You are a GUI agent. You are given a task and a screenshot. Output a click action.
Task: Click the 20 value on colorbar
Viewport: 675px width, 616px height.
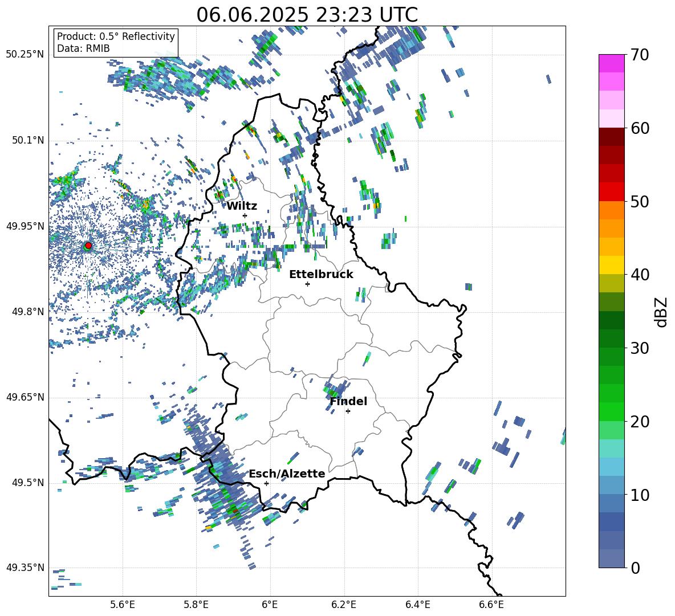click(x=640, y=422)
